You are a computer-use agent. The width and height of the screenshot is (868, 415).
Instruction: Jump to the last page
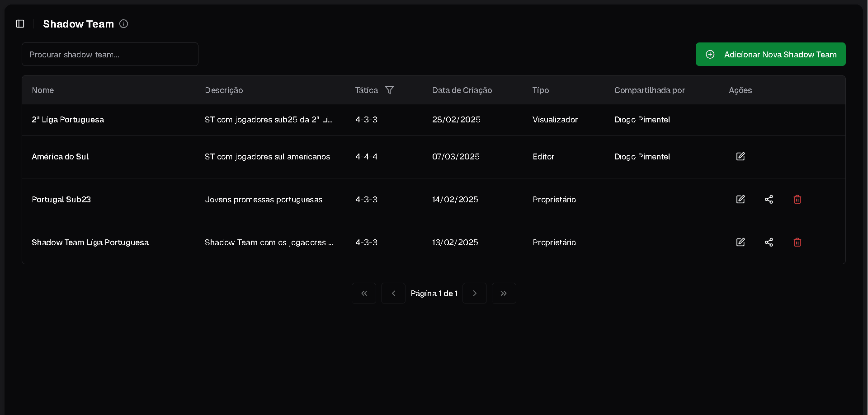[x=504, y=294]
